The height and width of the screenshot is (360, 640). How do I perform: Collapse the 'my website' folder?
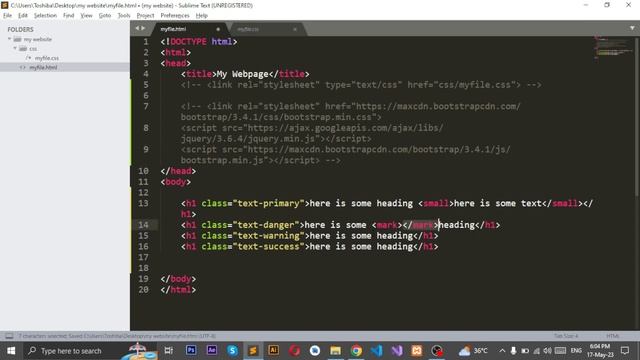[9, 39]
